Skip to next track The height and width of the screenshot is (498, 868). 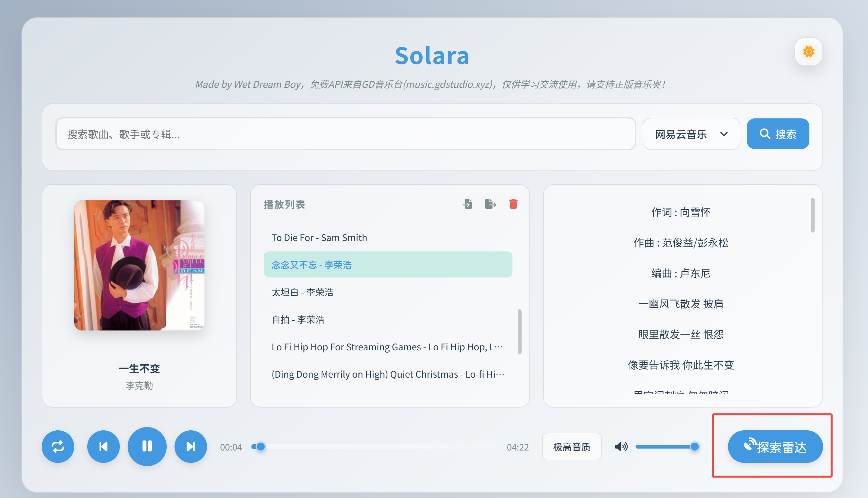191,446
